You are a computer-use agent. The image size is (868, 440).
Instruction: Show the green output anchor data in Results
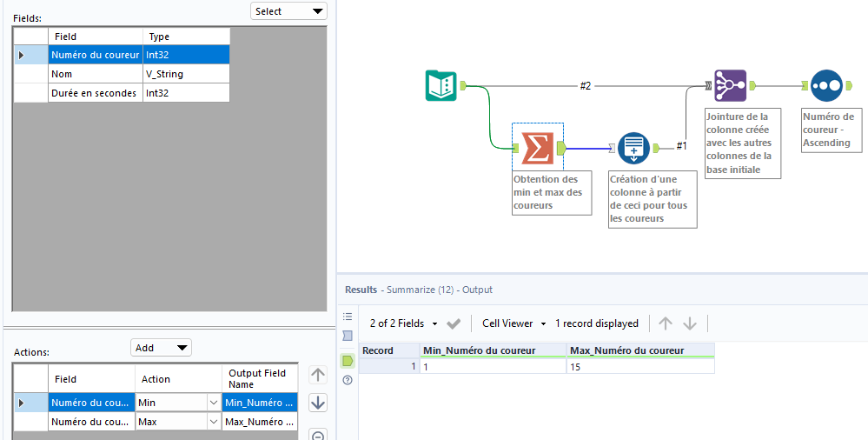click(x=348, y=361)
